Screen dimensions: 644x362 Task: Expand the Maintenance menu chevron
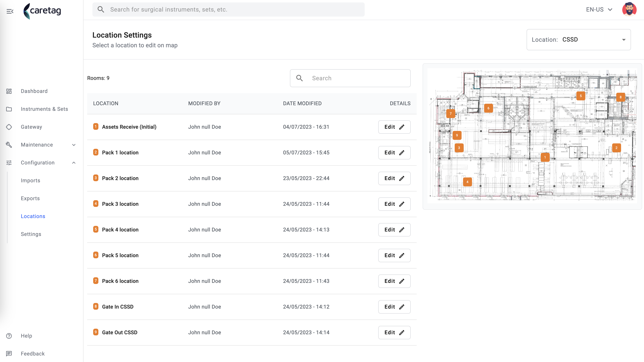point(74,145)
